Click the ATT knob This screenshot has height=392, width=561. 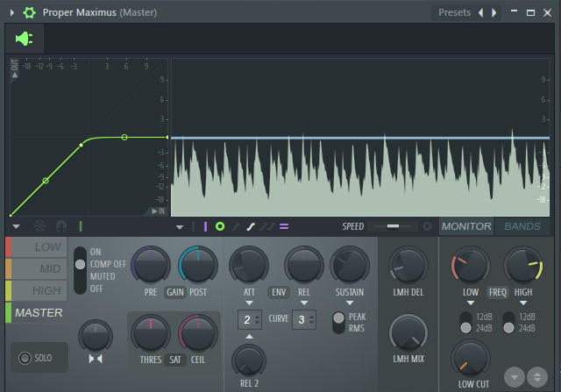[249, 265]
